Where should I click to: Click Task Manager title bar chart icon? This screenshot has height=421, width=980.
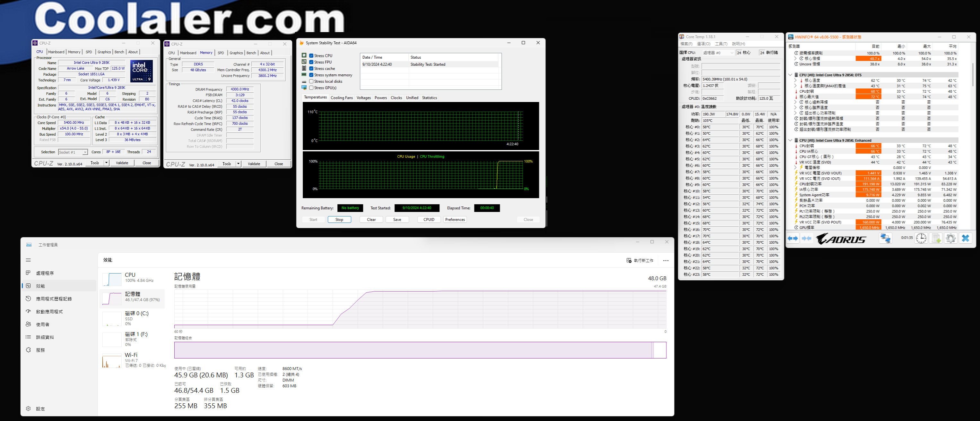pos(29,245)
